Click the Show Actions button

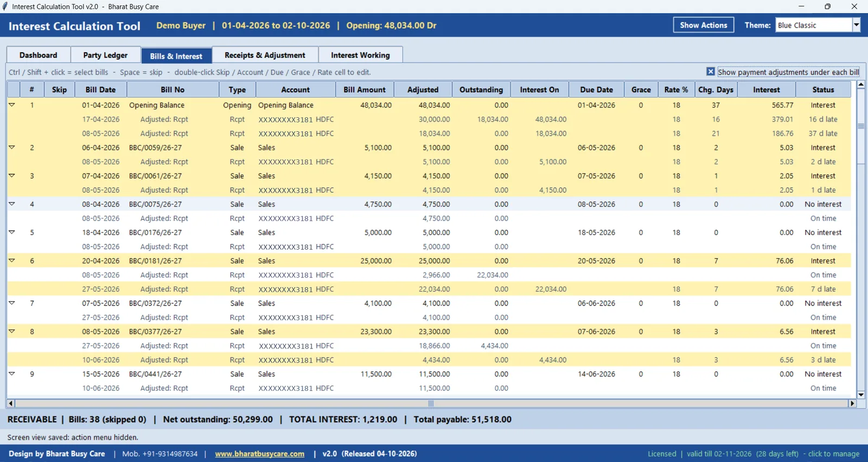tap(704, 25)
